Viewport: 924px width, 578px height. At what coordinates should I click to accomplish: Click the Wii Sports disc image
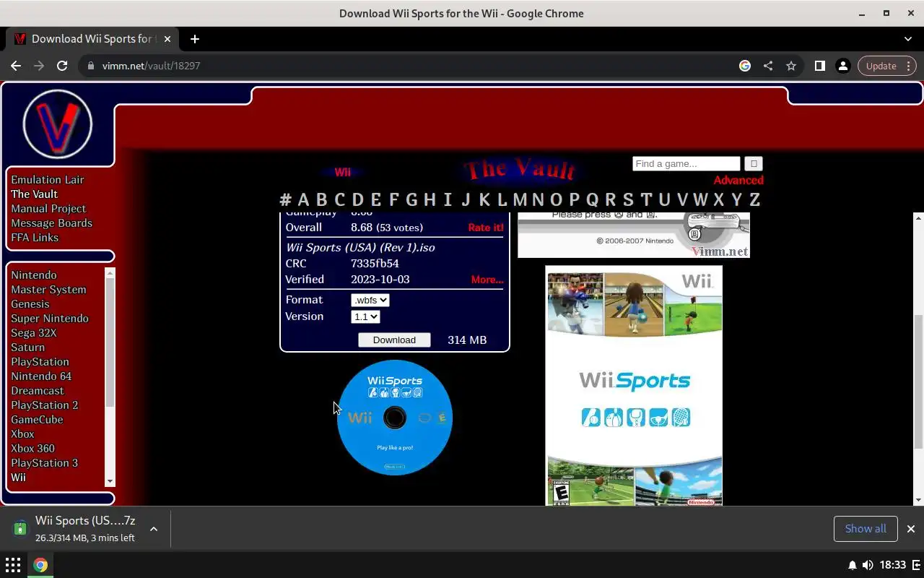point(395,418)
